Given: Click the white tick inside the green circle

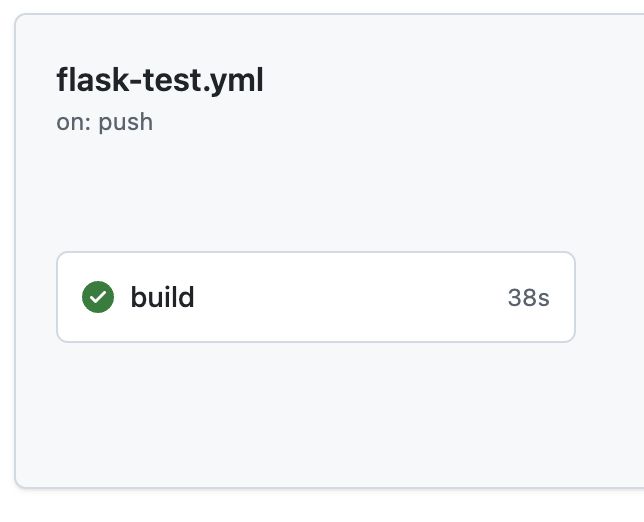Looking at the screenshot, I should [x=98, y=297].
